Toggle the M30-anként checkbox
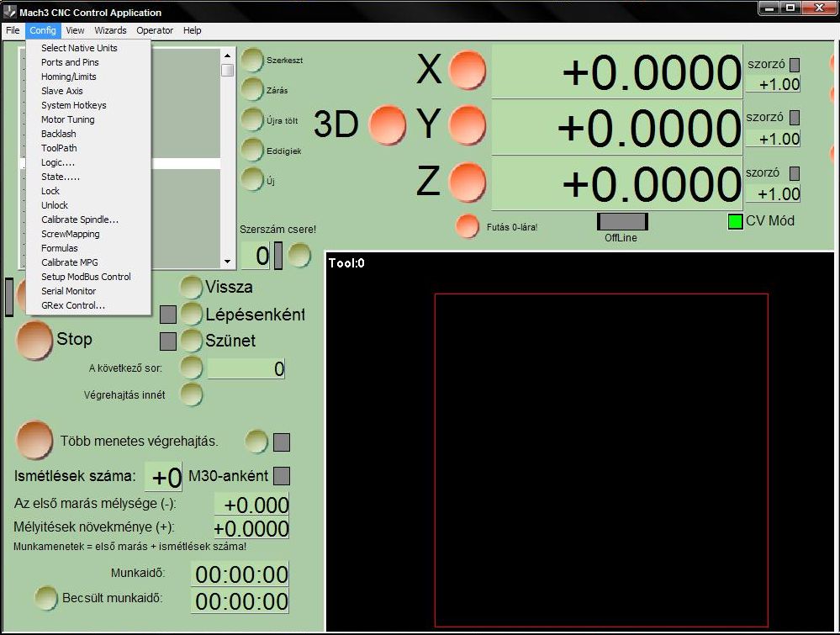Screen dimensions: 840x635 click(x=282, y=476)
